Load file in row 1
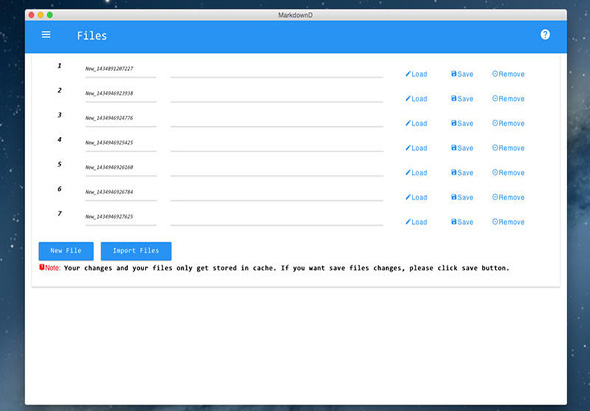 (416, 74)
